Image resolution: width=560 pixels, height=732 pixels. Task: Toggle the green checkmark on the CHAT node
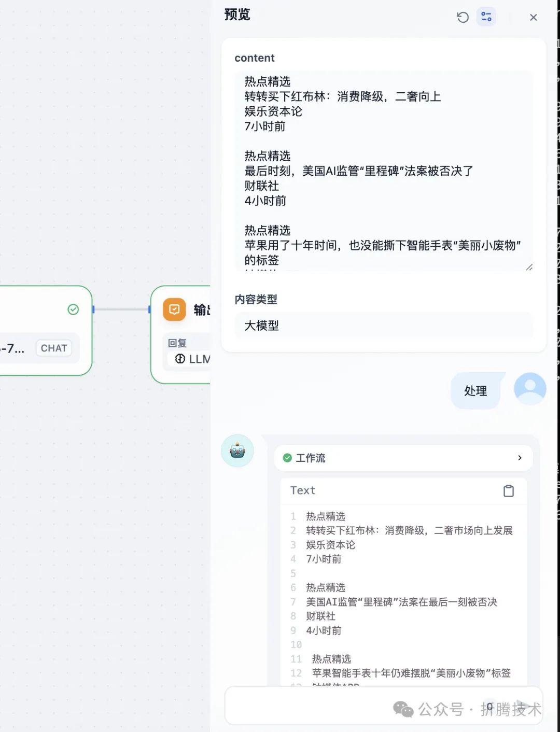[73, 309]
